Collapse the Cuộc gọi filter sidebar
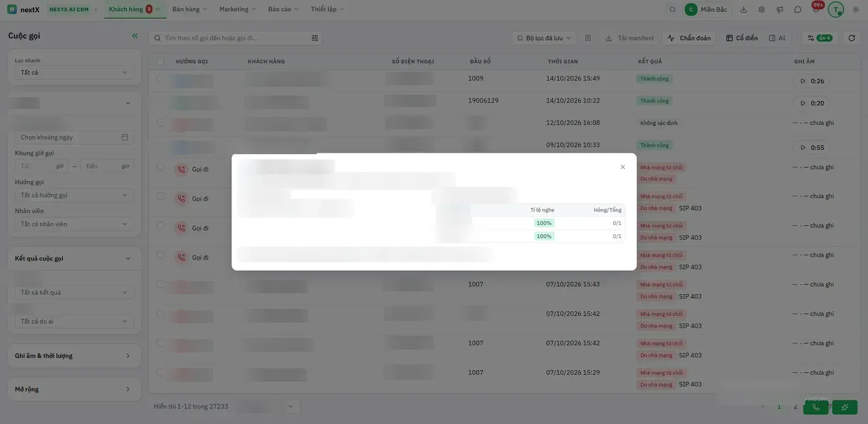Viewport: 868px width, 424px height. coord(135,36)
